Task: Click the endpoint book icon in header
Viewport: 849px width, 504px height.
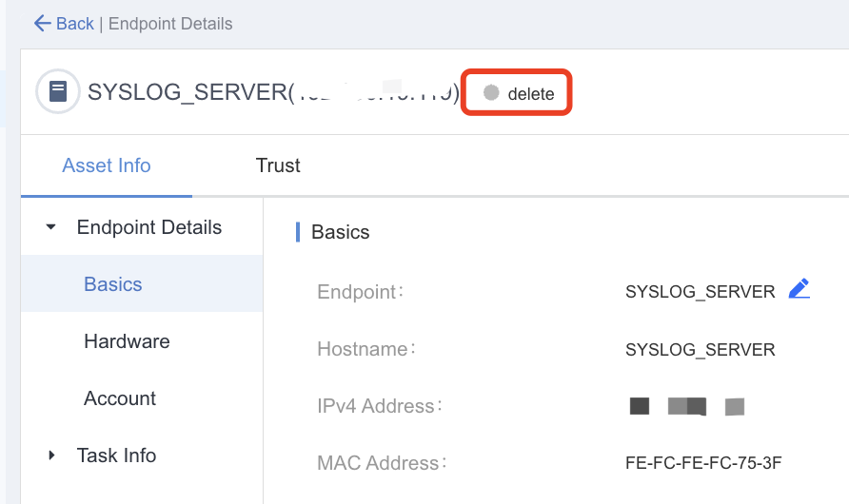Action: tap(58, 92)
